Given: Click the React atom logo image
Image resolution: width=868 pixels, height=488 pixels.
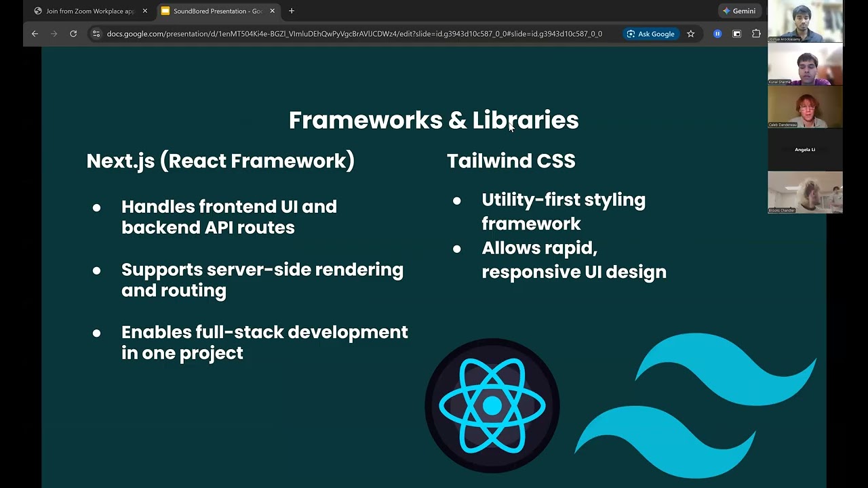Looking at the screenshot, I should point(492,405).
